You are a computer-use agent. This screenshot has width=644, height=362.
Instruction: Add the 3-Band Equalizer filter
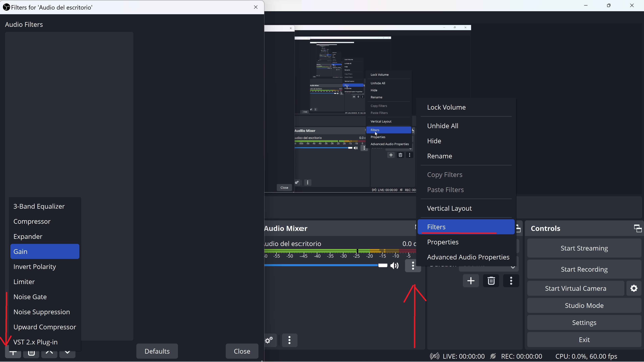pyautogui.click(x=45, y=206)
